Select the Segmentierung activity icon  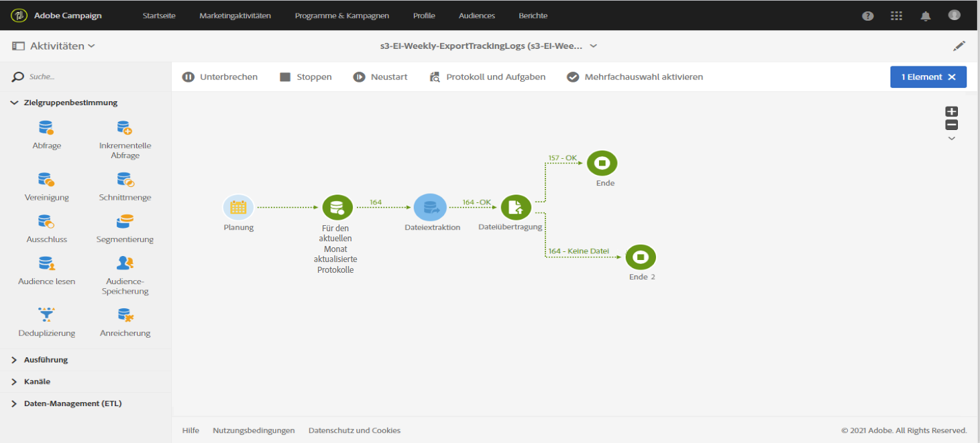pyautogui.click(x=125, y=221)
